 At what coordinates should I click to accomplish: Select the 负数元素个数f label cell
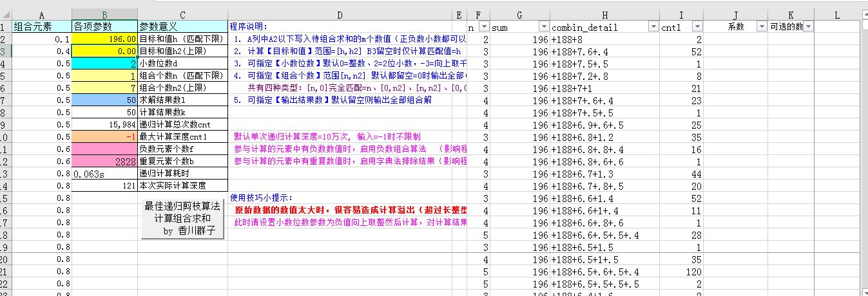pos(182,149)
